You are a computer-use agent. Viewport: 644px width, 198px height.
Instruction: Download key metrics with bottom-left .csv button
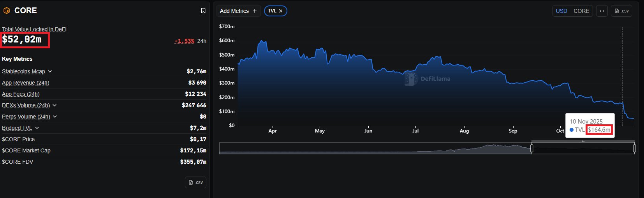click(195, 182)
